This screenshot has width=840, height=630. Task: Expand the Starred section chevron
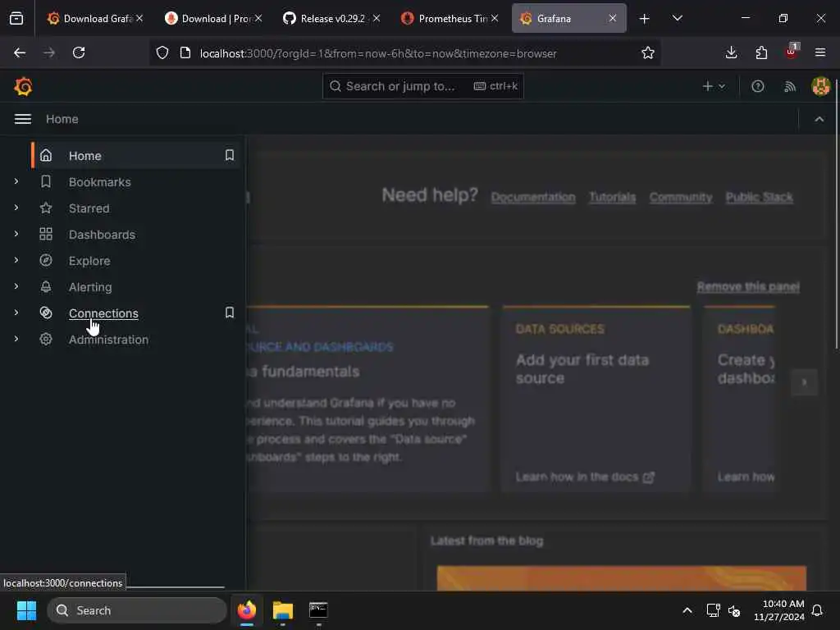16,208
